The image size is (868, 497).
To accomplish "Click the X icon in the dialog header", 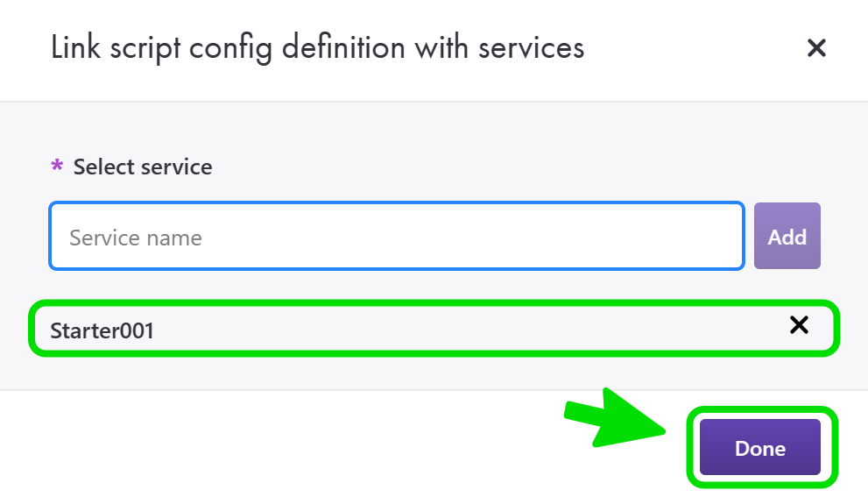I will pos(816,48).
